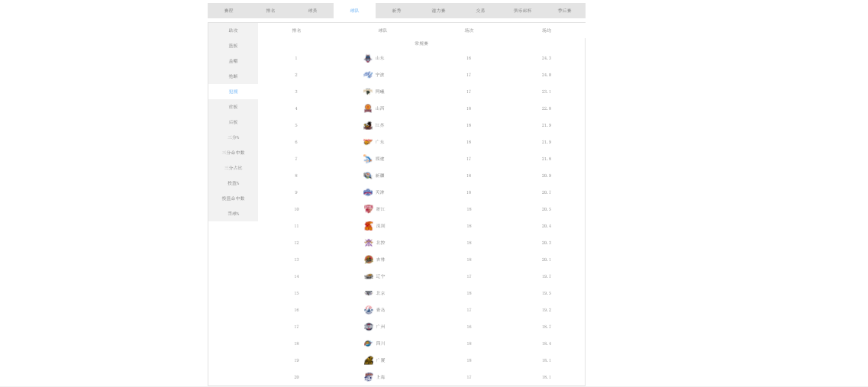Select 三分命中数 in the stat sidebar

pyautogui.click(x=233, y=153)
